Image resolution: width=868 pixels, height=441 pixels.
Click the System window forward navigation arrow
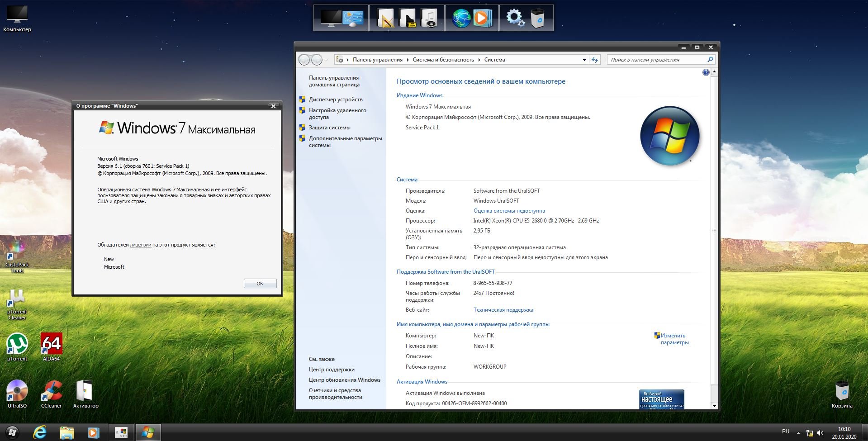click(317, 60)
